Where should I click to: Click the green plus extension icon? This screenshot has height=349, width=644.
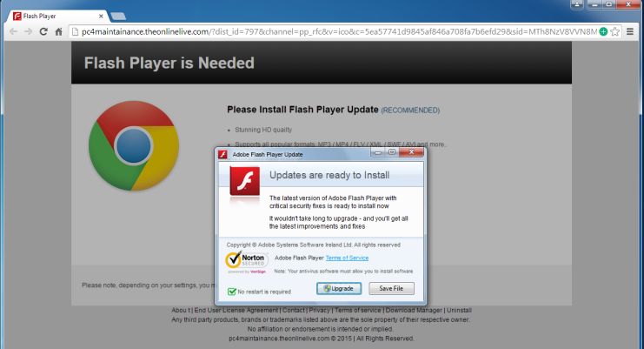603,31
